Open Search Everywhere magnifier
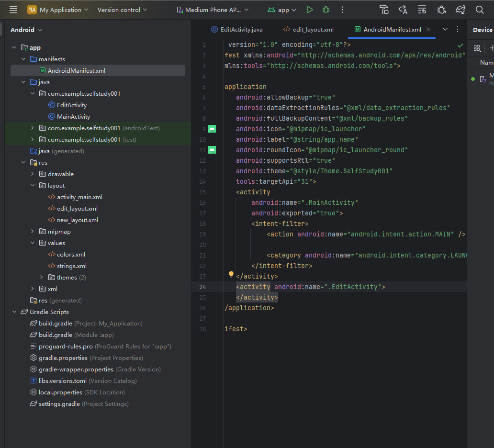This screenshot has height=448, width=494. tap(480, 10)
